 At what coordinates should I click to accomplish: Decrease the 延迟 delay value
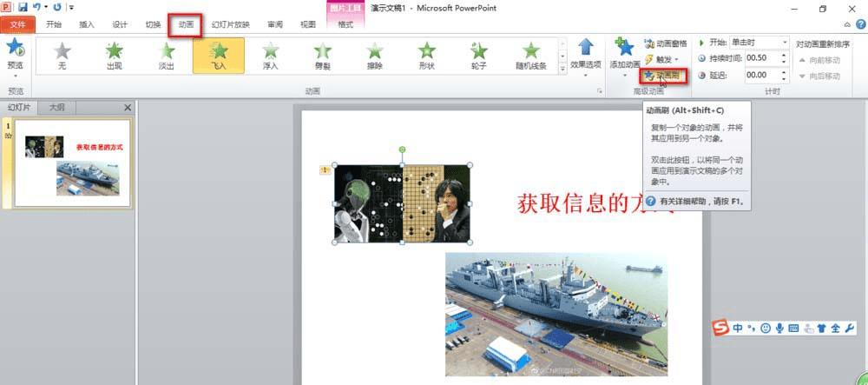tap(784, 78)
